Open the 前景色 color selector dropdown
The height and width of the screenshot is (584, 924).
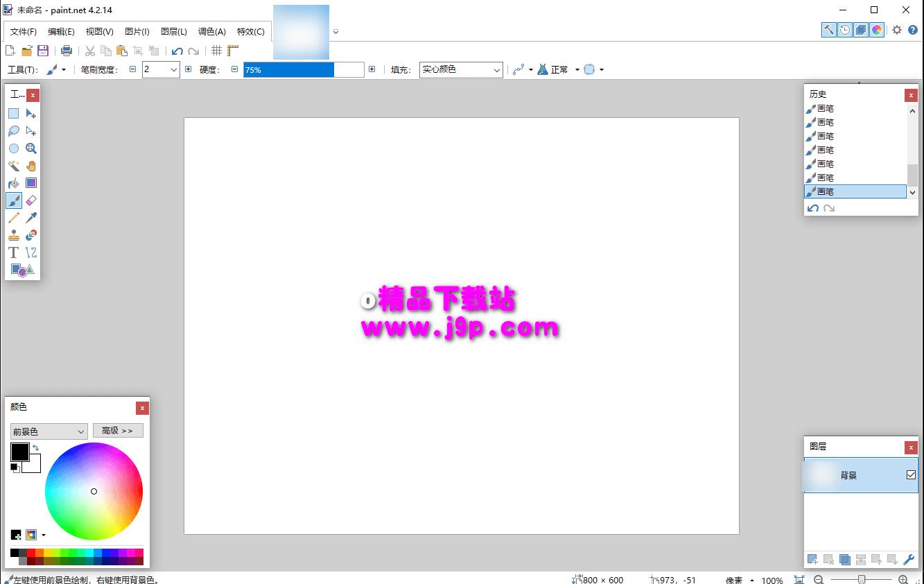(49, 431)
